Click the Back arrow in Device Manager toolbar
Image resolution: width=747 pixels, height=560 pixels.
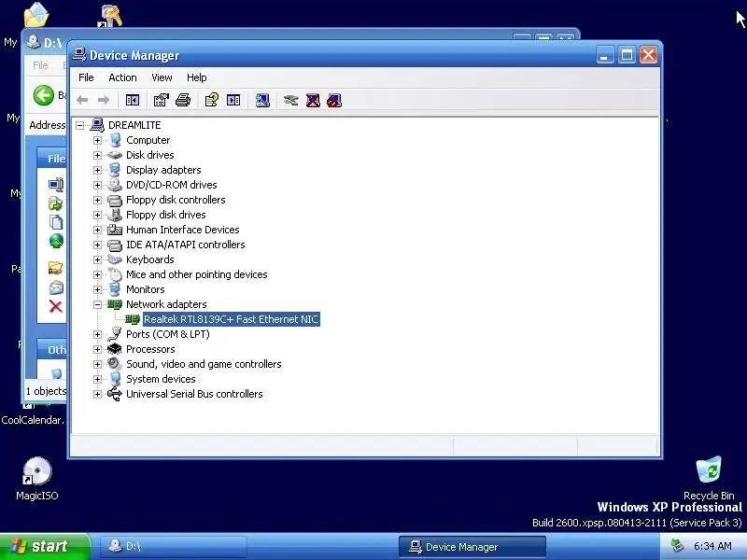pyautogui.click(x=82, y=100)
